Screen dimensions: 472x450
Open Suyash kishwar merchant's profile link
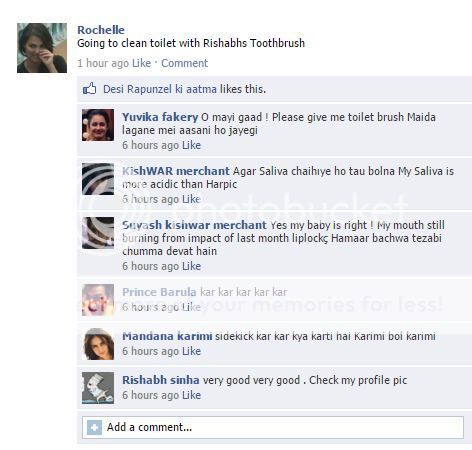tap(194, 225)
